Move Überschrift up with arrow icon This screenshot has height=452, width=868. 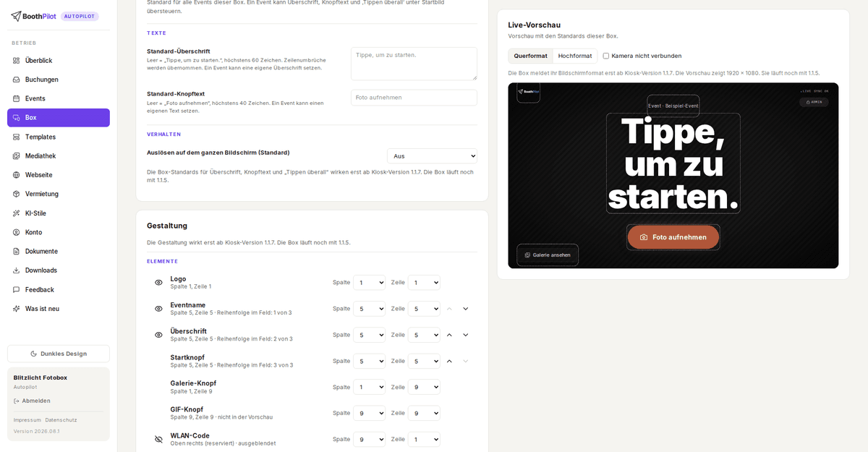(449, 335)
